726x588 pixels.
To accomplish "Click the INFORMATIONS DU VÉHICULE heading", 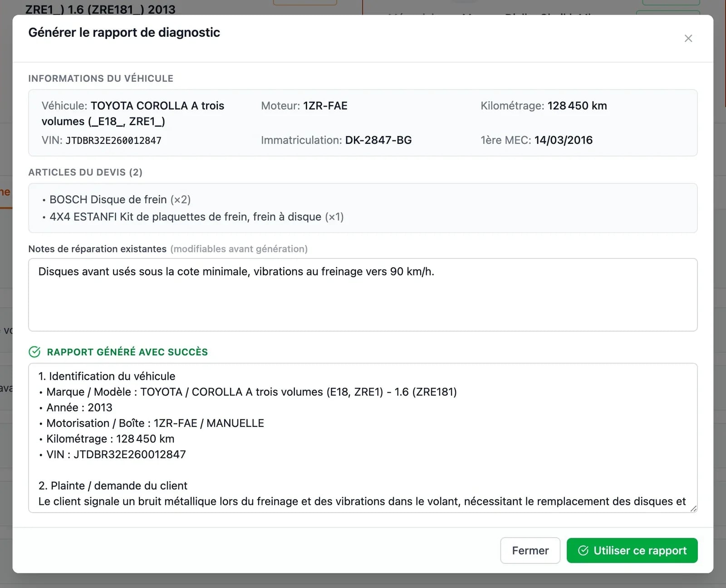I will pyautogui.click(x=101, y=78).
